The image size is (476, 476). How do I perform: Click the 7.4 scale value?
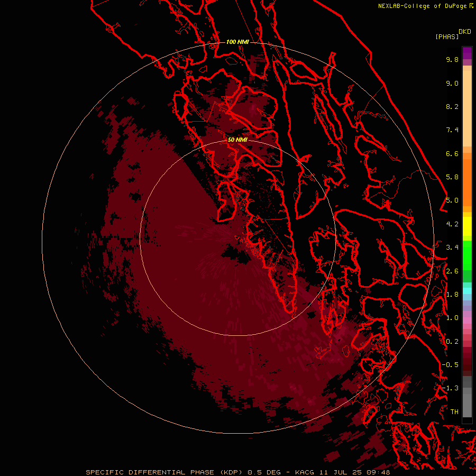[452, 130]
